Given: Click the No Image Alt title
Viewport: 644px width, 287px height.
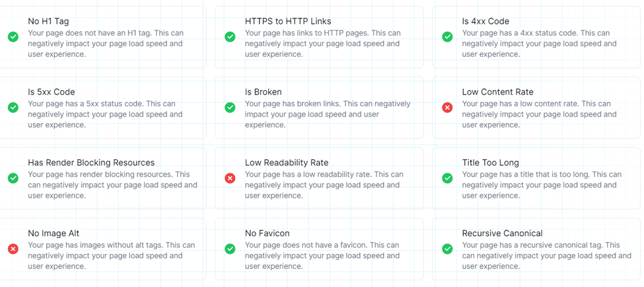Looking at the screenshot, I should point(54,233).
